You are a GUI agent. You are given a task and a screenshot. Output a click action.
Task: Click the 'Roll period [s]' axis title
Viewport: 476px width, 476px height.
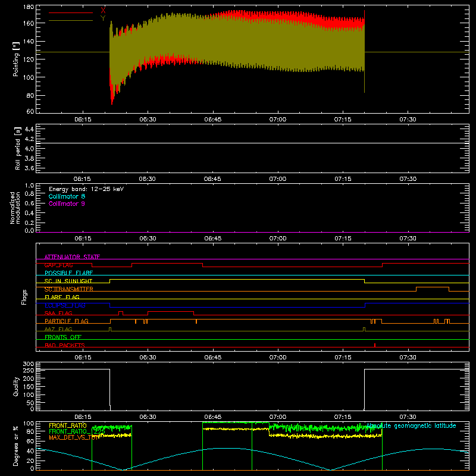pyautogui.click(x=17, y=148)
